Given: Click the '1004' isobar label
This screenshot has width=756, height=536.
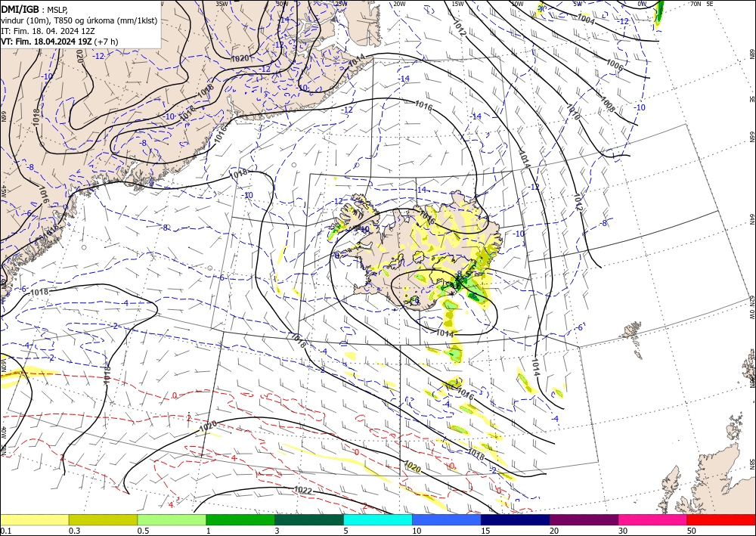Looking at the screenshot, I should (x=586, y=20).
